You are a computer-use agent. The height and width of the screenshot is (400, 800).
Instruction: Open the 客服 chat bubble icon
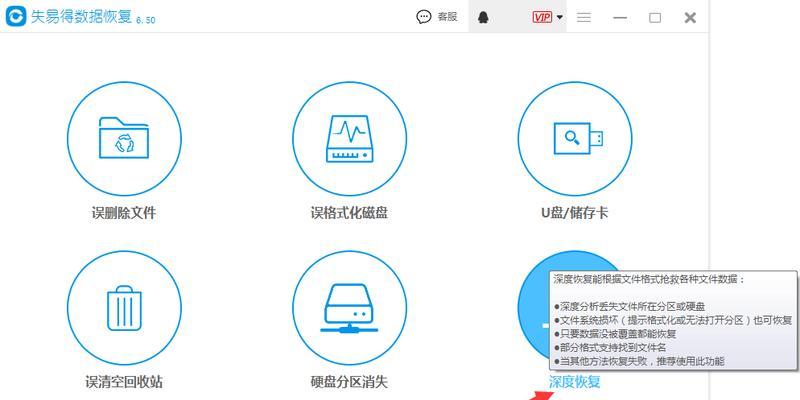point(423,17)
